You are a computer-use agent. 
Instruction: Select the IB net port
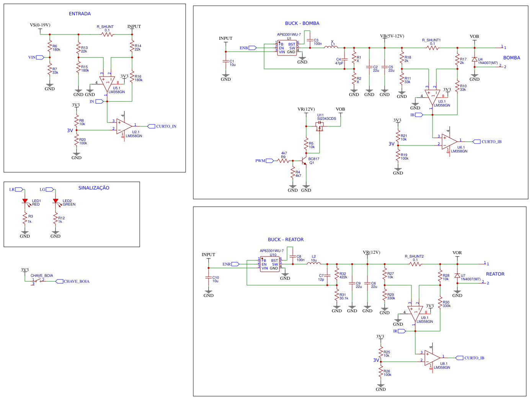tap(416, 115)
